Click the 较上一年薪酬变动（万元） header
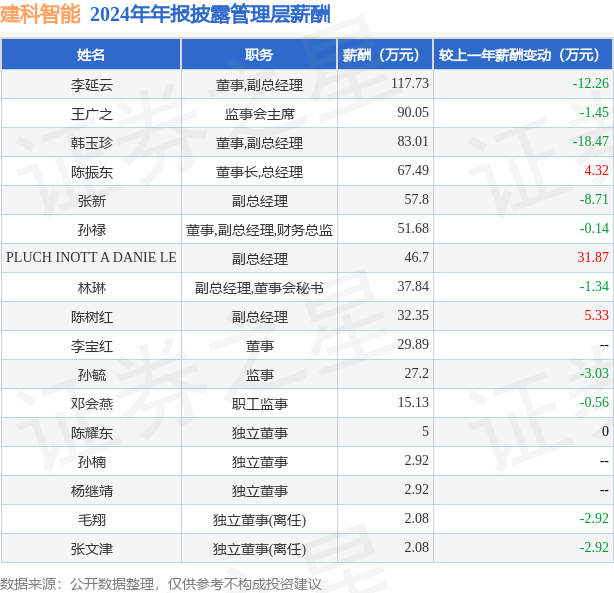614x593 pixels. [523, 54]
